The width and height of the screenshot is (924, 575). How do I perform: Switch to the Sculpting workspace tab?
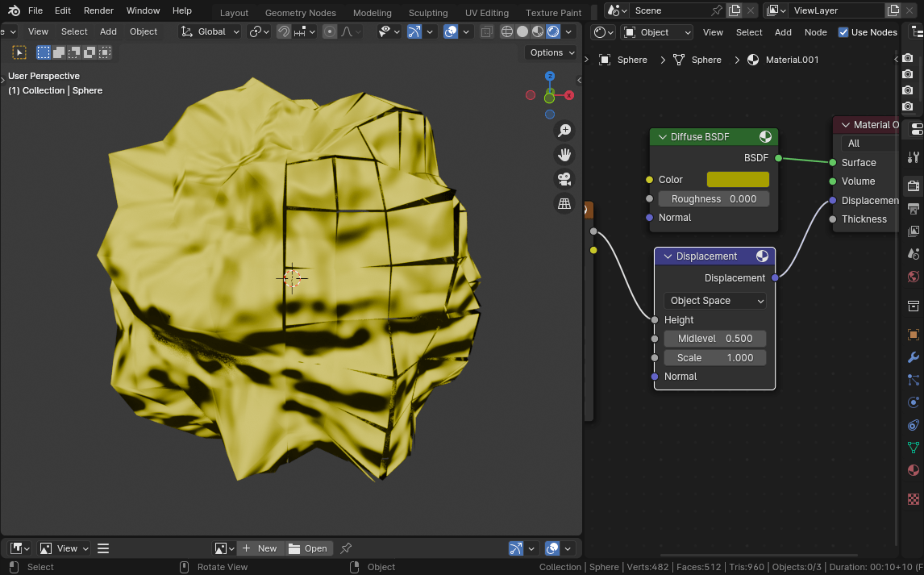(x=428, y=12)
